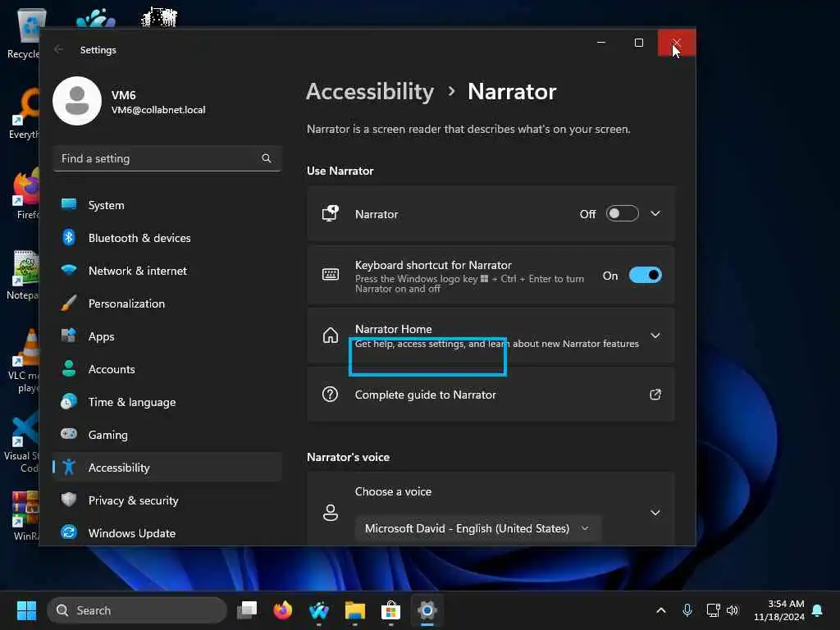
Task: Disable the Keyboard shortcut for Narrator toggle
Action: pyautogui.click(x=646, y=276)
